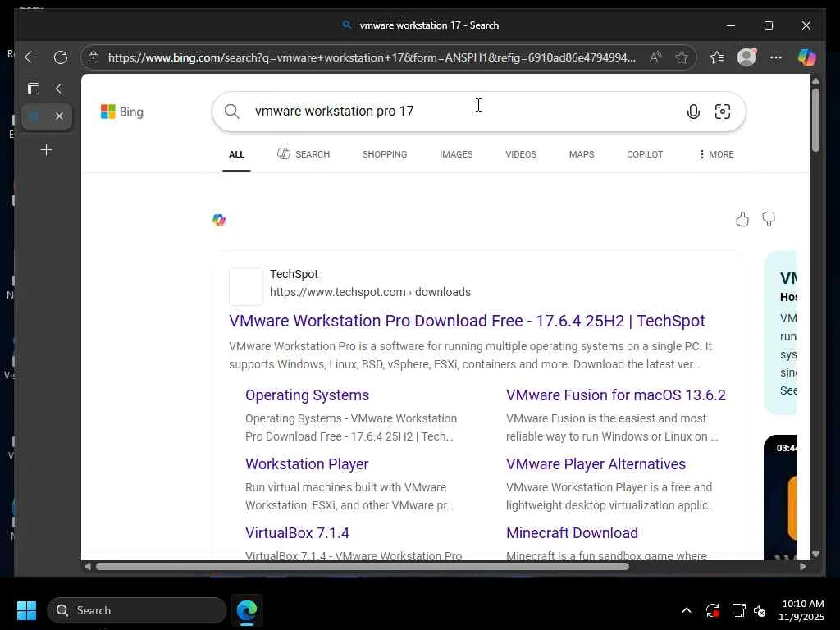Image resolution: width=840 pixels, height=630 pixels.
Task: Expand the MORE search options
Action: point(716,154)
